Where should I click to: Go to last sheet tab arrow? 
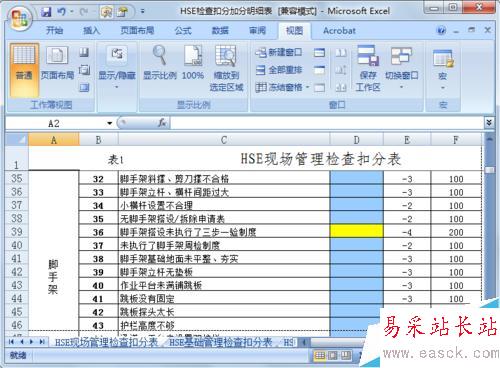point(42,342)
